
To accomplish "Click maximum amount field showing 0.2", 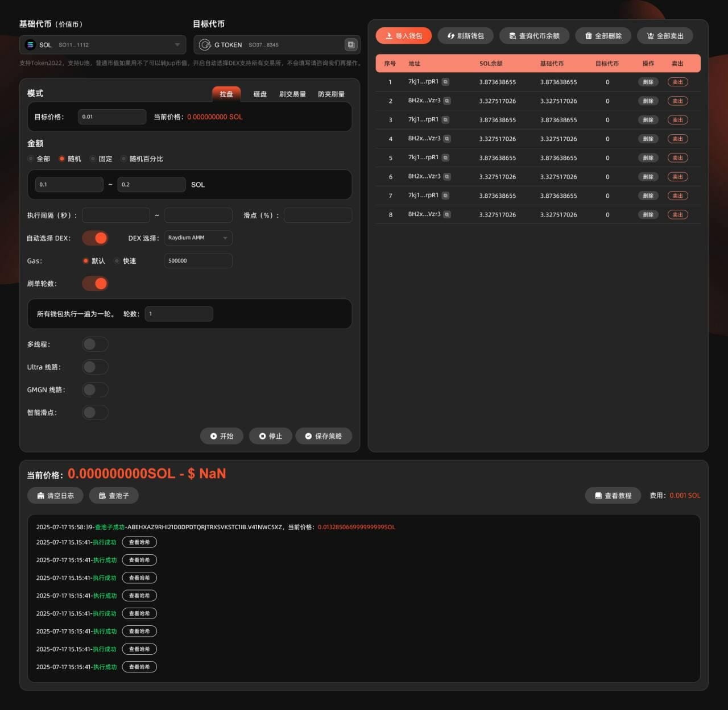I will tap(151, 185).
